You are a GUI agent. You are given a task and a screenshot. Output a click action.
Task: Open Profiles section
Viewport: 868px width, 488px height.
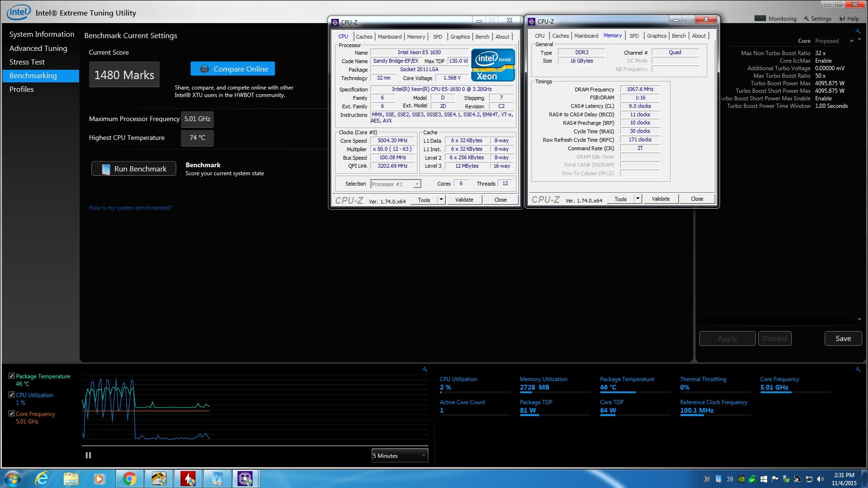[22, 89]
